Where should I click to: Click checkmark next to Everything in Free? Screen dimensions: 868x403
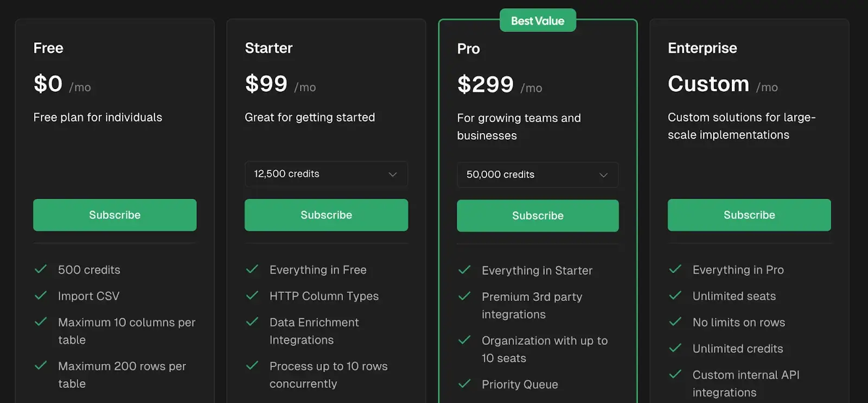pos(252,269)
